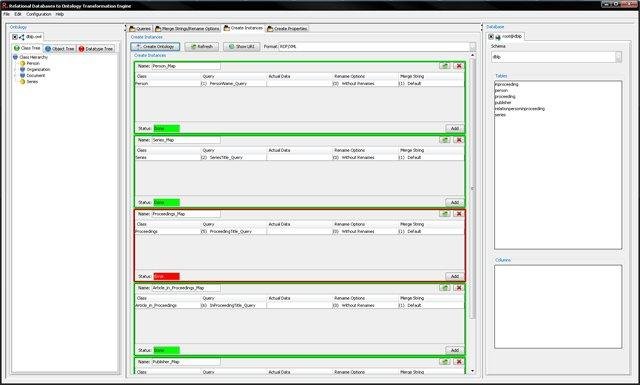Click the Refresh button
Image resolution: width=640 pixels, height=385 pixels.
(202, 47)
